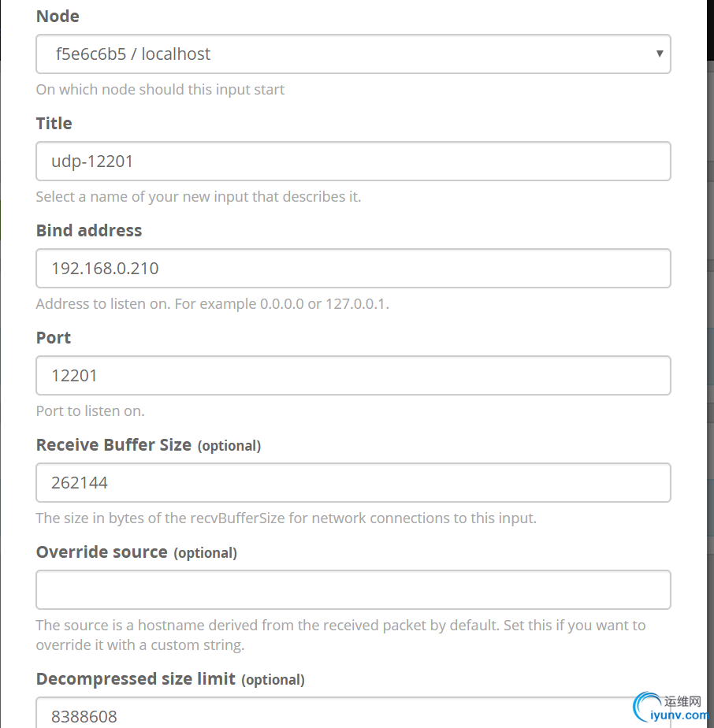
Task: Click the Port label text
Action: point(54,337)
